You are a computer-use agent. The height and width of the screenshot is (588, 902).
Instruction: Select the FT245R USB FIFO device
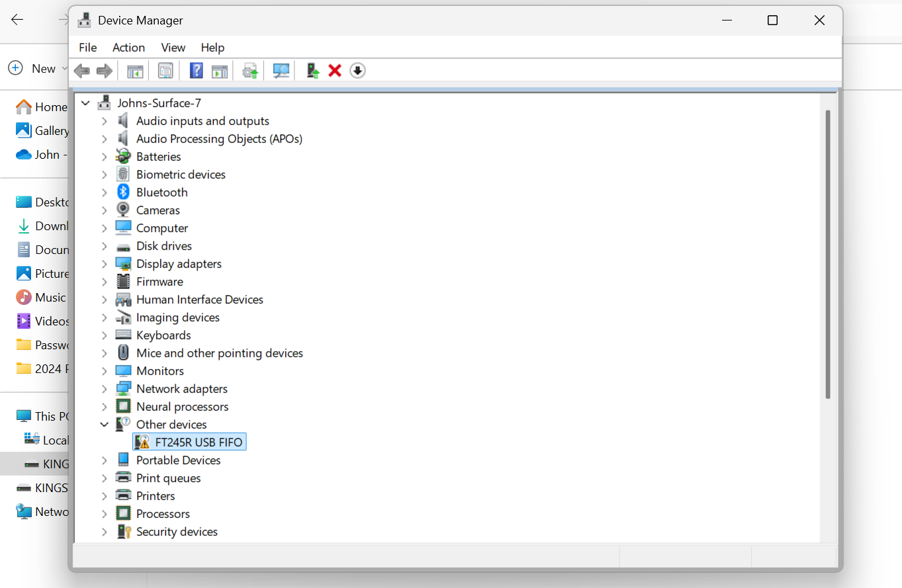tap(189, 442)
